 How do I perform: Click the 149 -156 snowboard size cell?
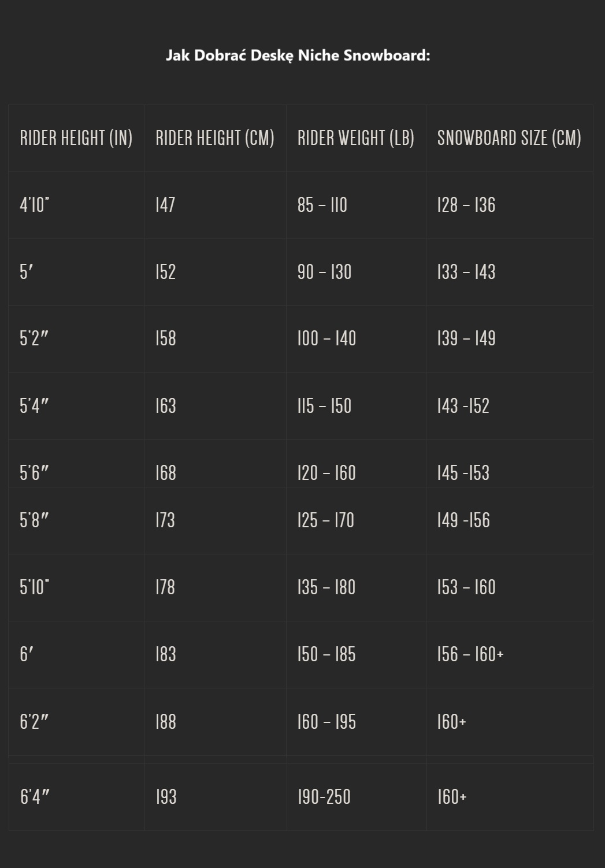click(463, 520)
